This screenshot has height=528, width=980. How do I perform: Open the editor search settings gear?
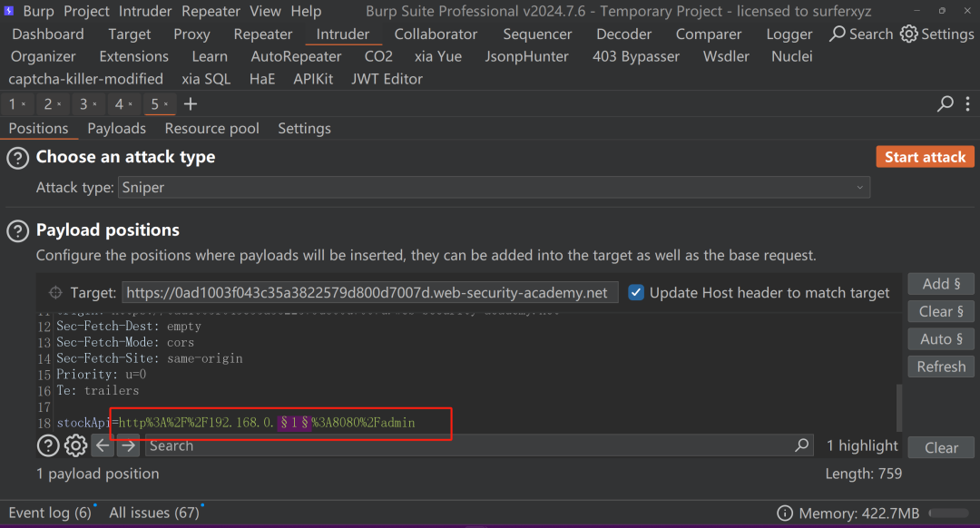click(x=75, y=445)
